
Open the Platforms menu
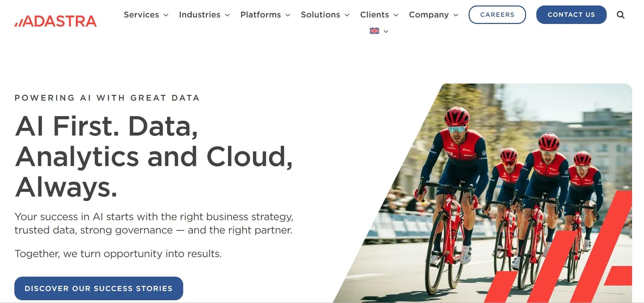click(x=260, y=15)
